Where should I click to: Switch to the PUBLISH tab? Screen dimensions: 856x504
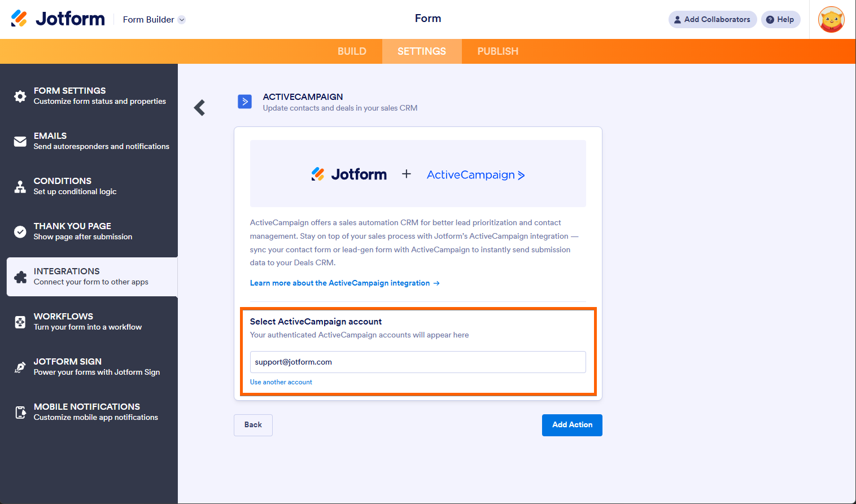click(x=498, y=51)
